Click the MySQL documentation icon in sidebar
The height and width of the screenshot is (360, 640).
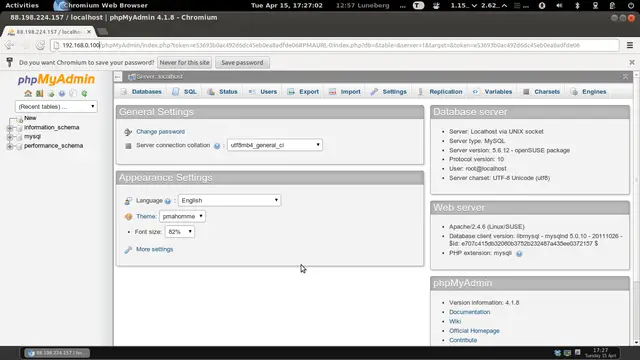73,93
